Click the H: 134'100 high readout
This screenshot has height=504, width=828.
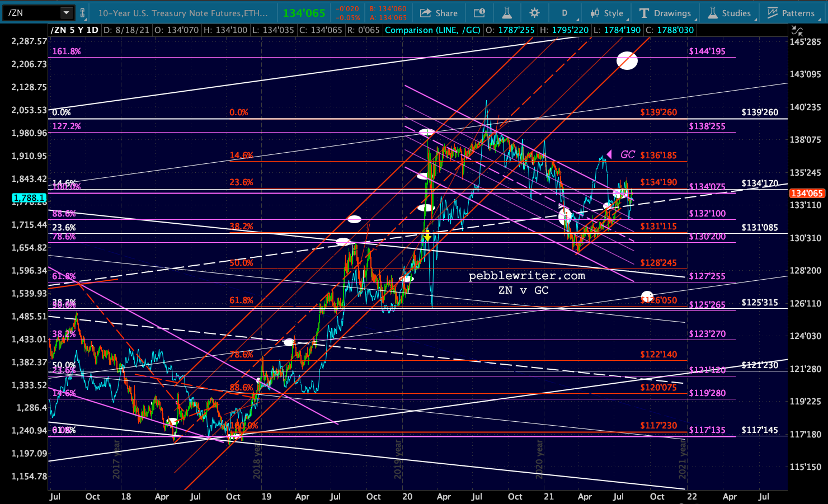click(x=225, y=30)
